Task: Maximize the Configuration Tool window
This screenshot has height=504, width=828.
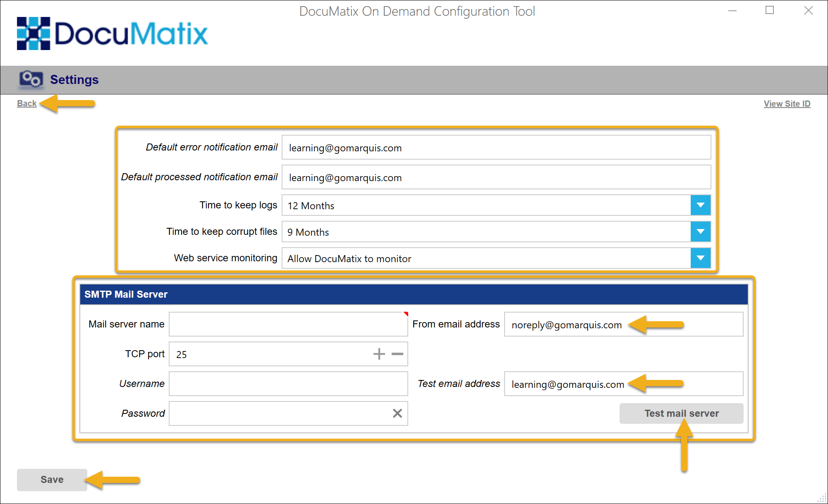Action: pyautogui.click(x=770, y=10)
